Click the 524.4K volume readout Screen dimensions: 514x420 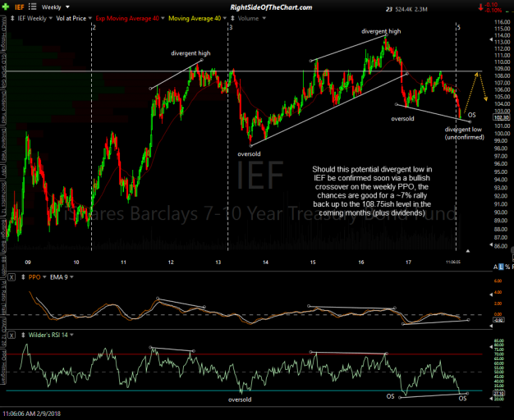click(403, 10)
